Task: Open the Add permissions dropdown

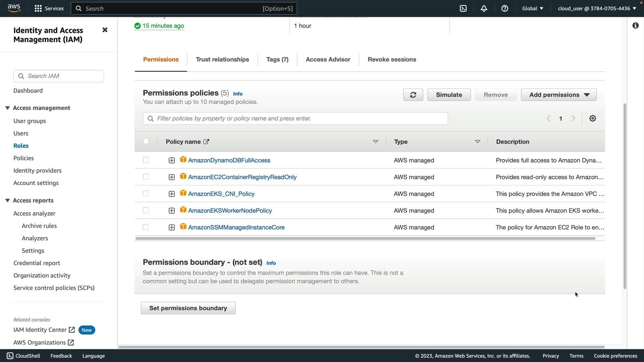Action: pyautogui.click(x=558, y=95)
